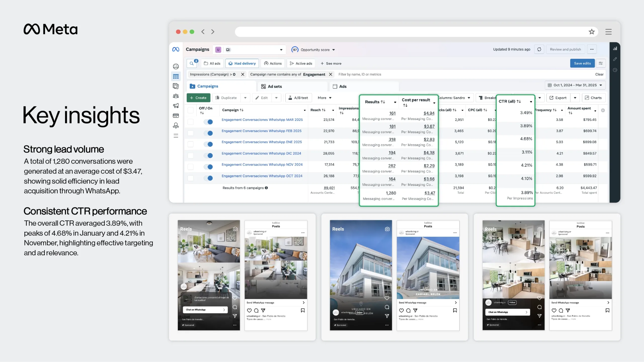This screenshot has height=362, width=644.
Task: Open Audiences icon in left sidebar
Action: [x=176, y=96]
